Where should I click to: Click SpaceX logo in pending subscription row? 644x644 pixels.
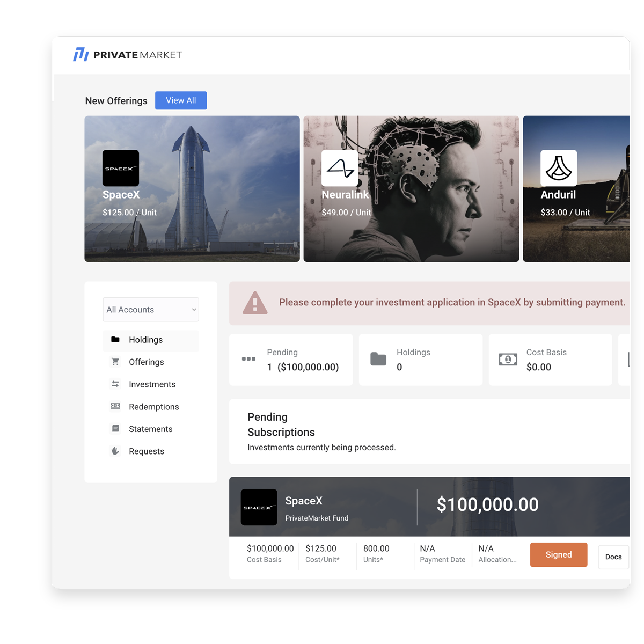[259, 507]
